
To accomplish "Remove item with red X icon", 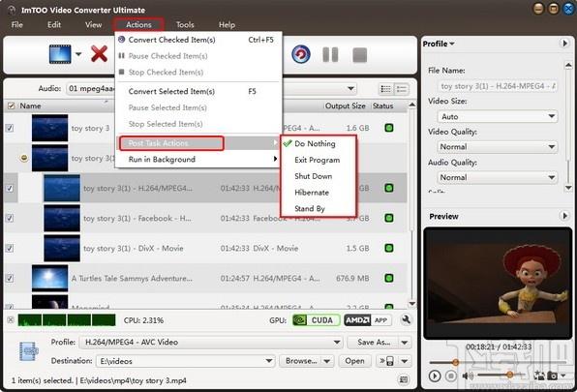I will coord(99,54).
